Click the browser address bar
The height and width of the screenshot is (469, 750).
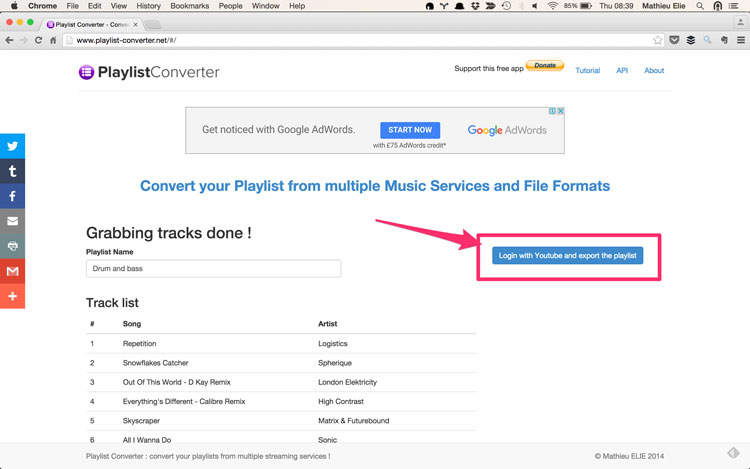click(x=364, y=40)
